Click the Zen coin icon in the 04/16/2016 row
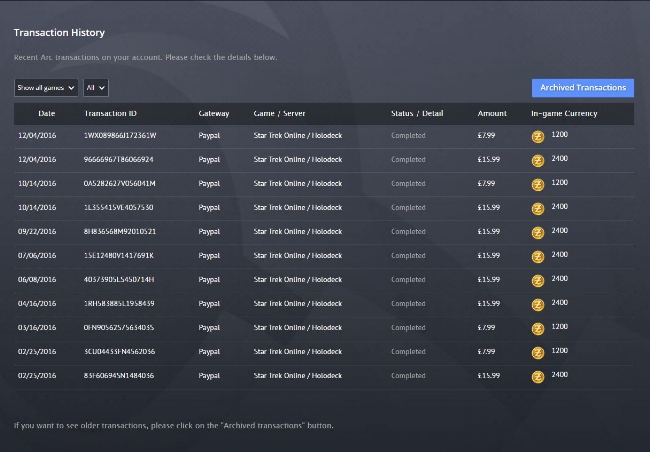 click(x=538, y=305)
